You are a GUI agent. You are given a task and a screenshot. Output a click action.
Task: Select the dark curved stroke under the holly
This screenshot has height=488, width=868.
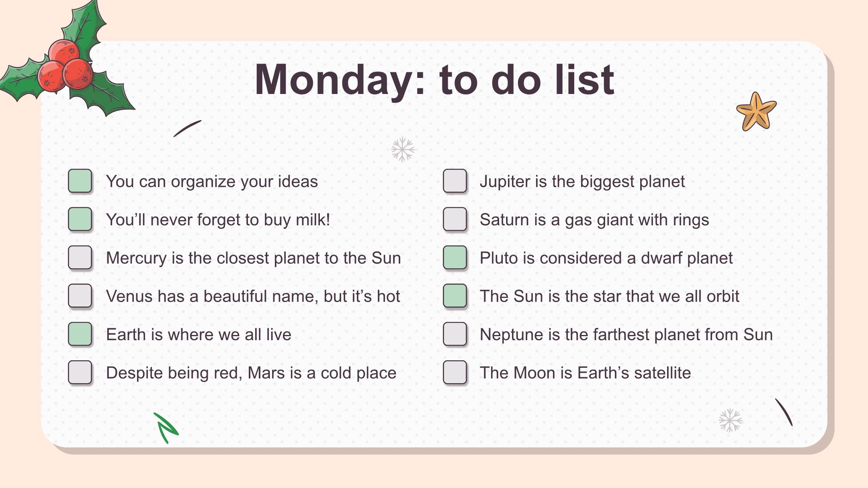[x=187, y=128]
